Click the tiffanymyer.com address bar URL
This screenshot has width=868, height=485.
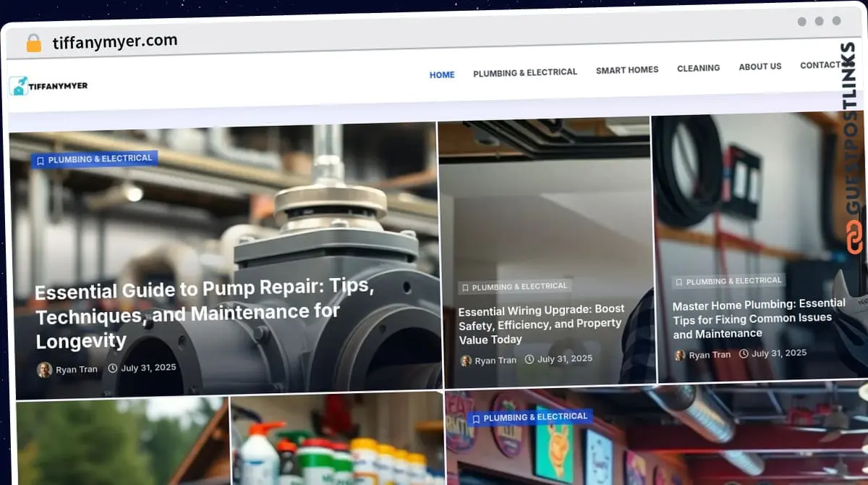(115, 42)
